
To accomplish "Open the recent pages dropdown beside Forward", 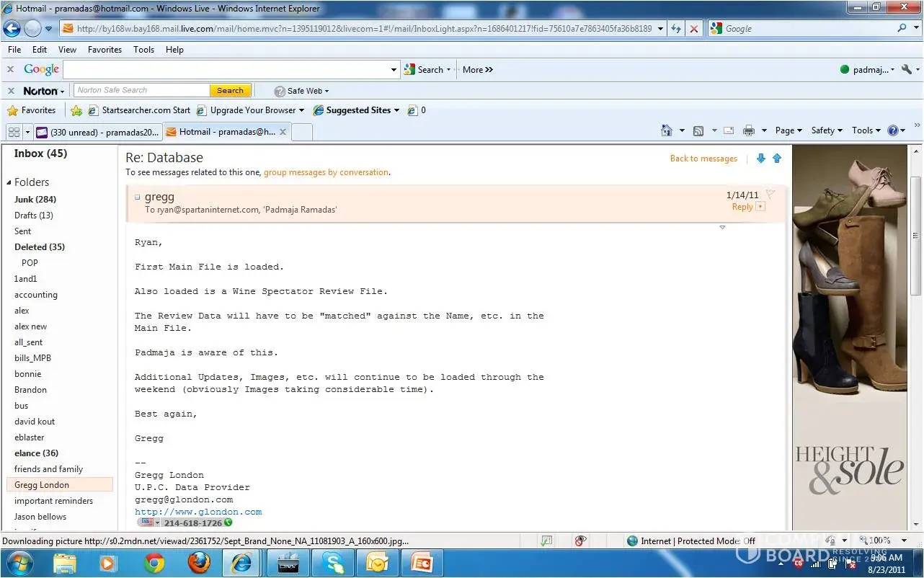I will click(x=49, y=29).
